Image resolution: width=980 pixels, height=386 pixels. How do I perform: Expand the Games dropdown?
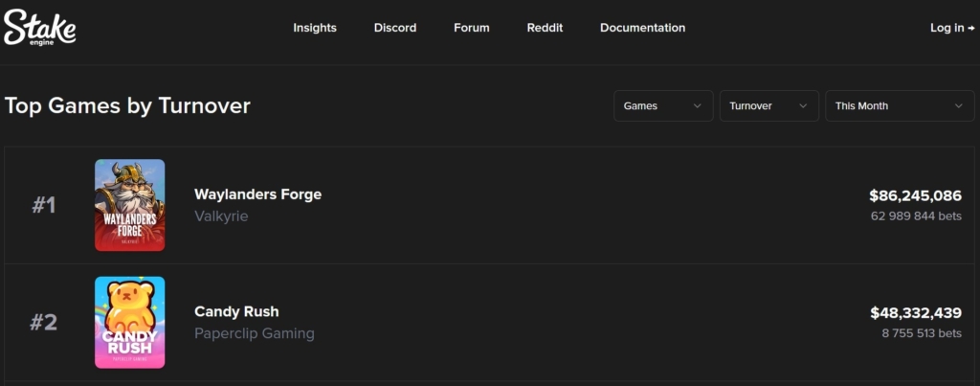[x=663, y=106]
